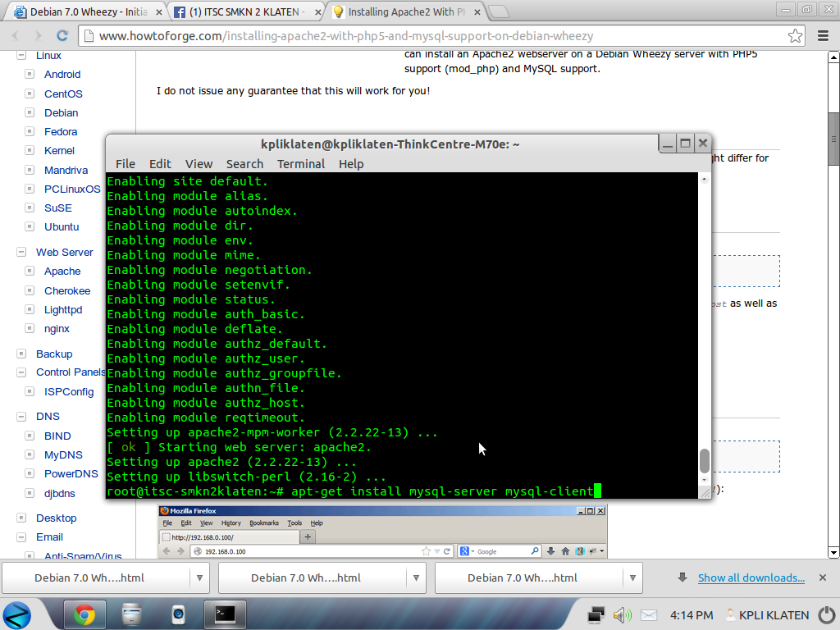
Task: Collapse the Email category
Action: point(21,536)
